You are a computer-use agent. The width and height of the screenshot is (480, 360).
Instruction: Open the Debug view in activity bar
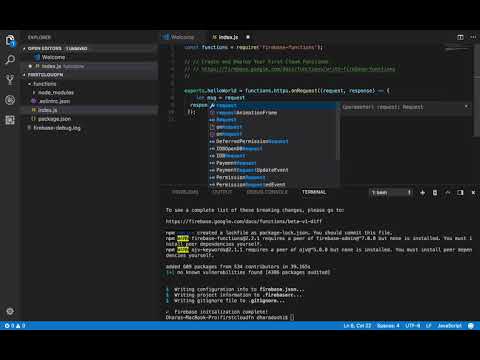tap(10, 100)
